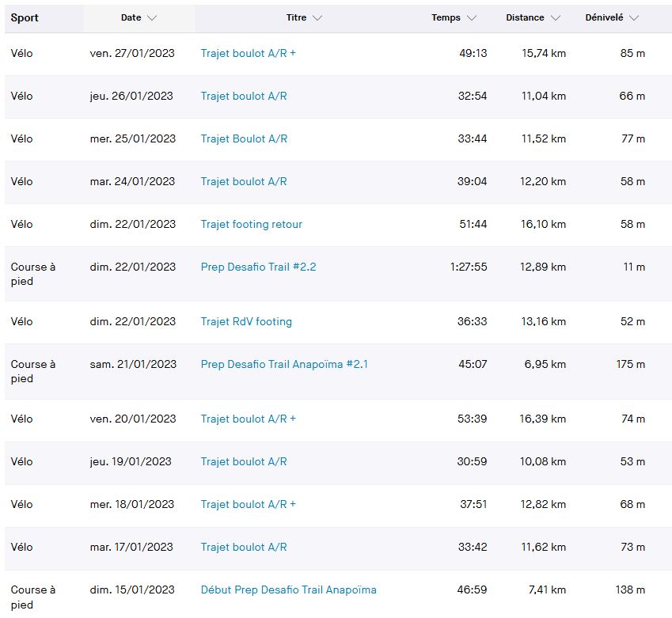Open Trajet boulot A/R + from 18/01/2023
The height and width of the screenshot is (618, 672).
point(248,504)
